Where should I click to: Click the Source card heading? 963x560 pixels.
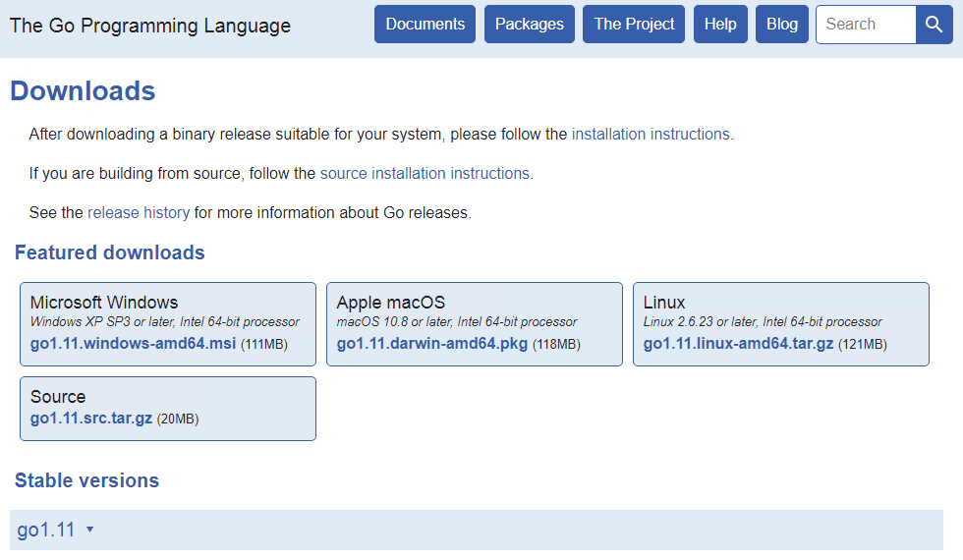pos(58,397)
